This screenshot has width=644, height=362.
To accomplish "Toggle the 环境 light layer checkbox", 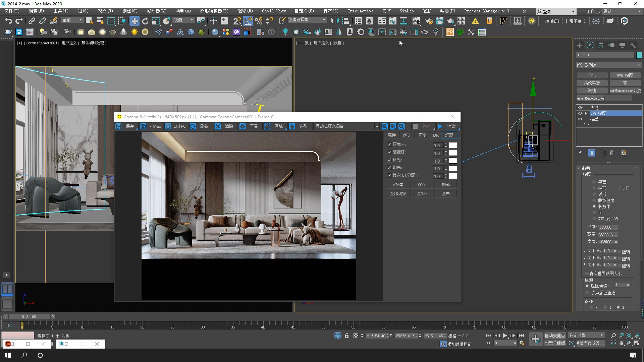I will 389,144.
